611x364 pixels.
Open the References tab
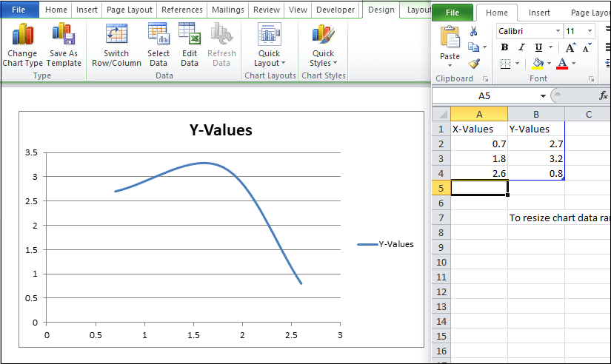tap(182, 10)
